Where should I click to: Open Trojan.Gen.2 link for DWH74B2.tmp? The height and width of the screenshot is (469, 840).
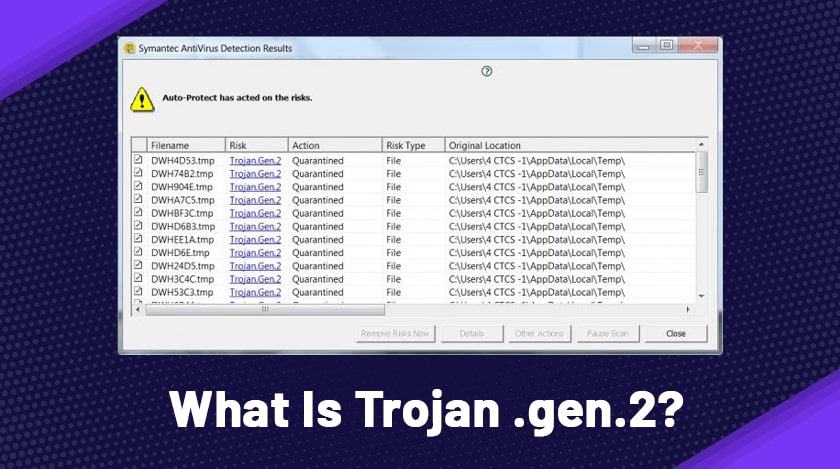(255, 174)
